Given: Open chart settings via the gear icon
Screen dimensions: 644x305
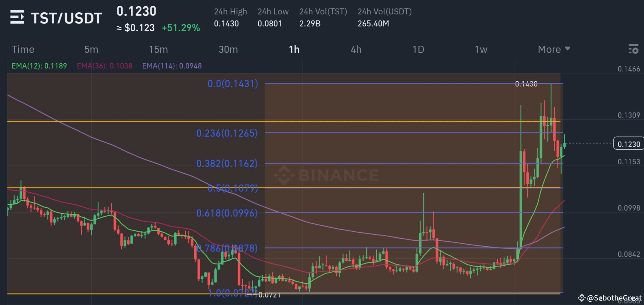Looking at the screenshot, I should 633,49.
